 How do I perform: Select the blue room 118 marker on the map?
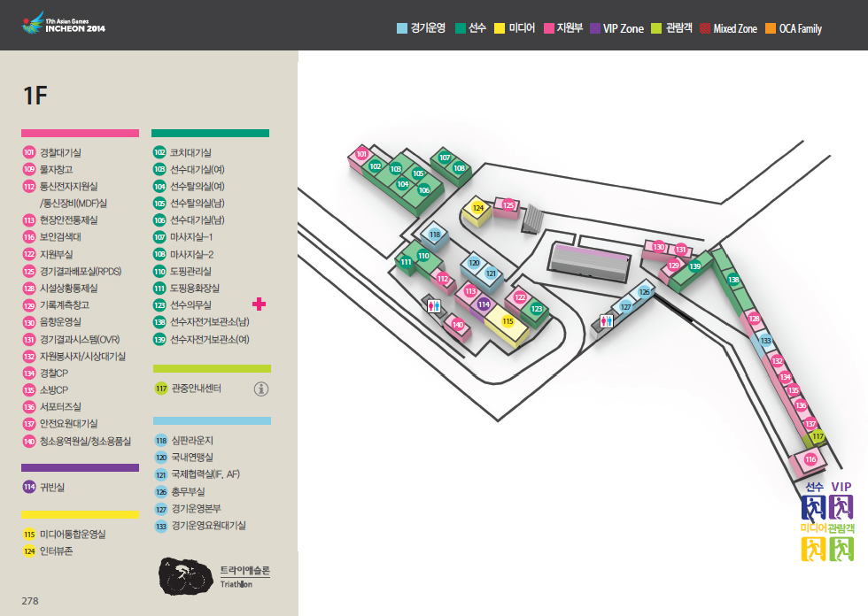[435, 235]
